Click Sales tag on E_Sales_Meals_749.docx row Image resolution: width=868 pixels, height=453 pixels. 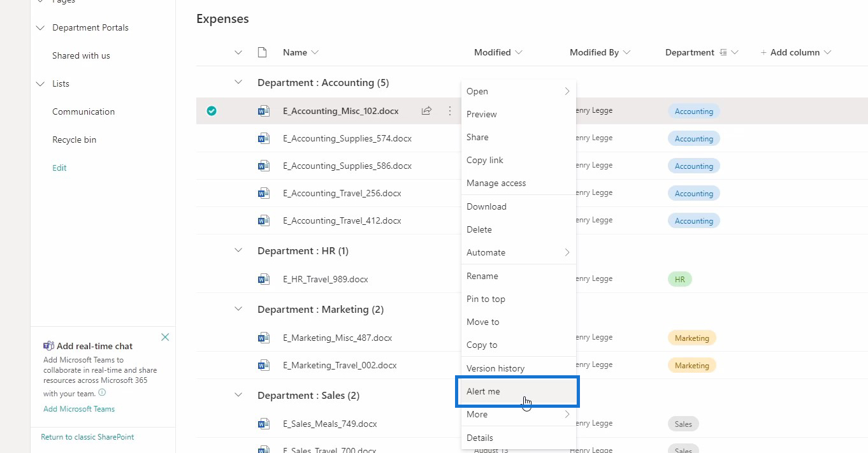tap(683, 424)
